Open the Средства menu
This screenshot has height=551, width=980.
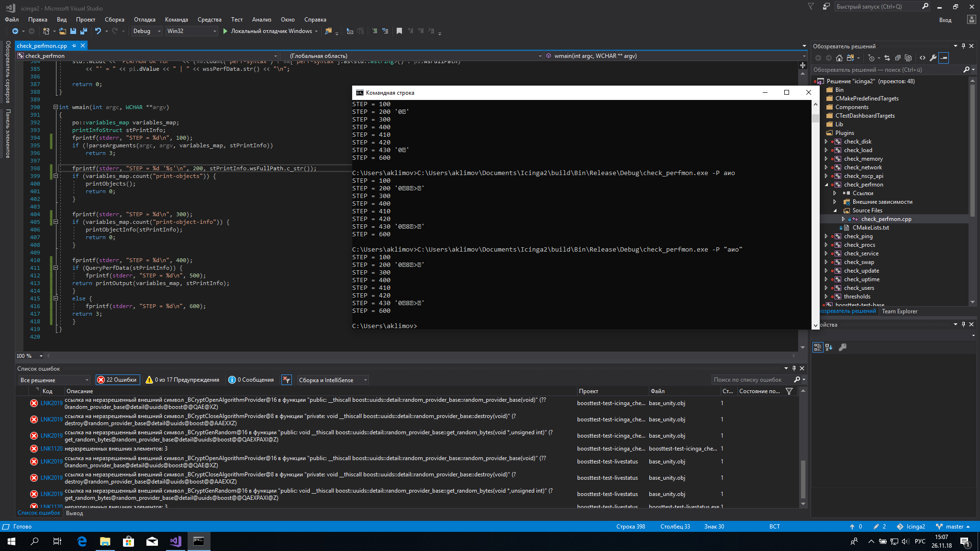tap(210, 20)
